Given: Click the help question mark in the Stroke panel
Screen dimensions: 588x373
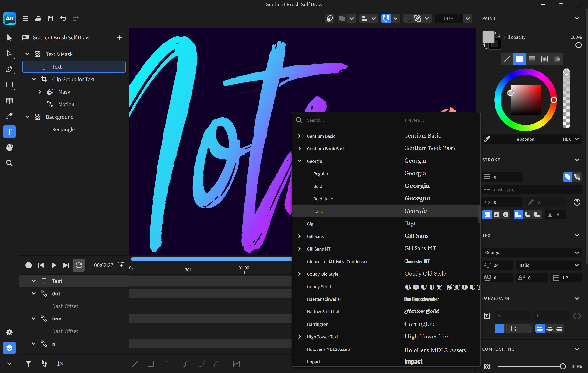Looking at the screenshot, I should (577, 202).
